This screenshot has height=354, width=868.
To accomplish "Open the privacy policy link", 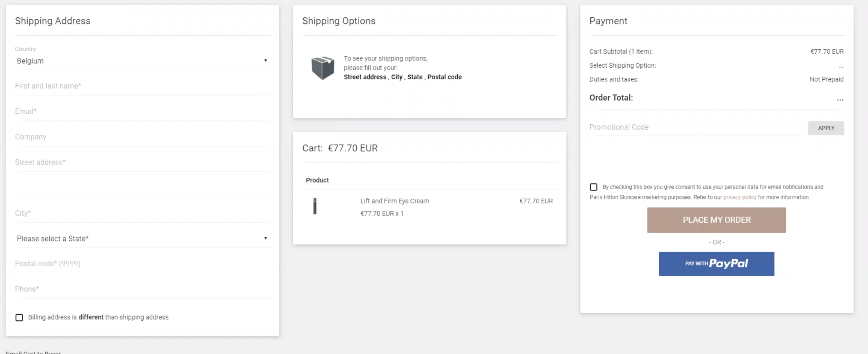I will [740, 197].
